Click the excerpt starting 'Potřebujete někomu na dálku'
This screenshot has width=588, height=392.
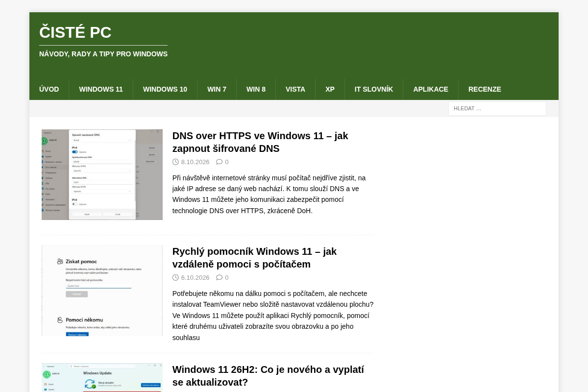click(x=273, y=316)
